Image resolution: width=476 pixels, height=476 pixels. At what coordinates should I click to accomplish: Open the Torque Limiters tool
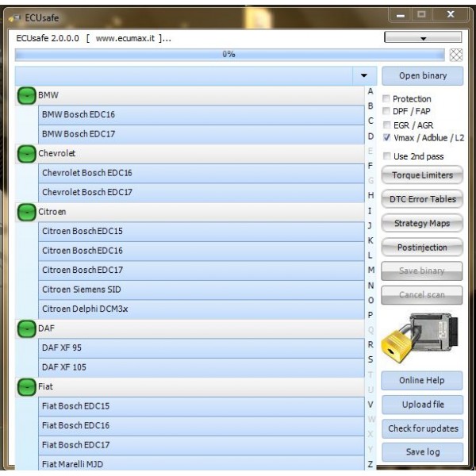422,175
